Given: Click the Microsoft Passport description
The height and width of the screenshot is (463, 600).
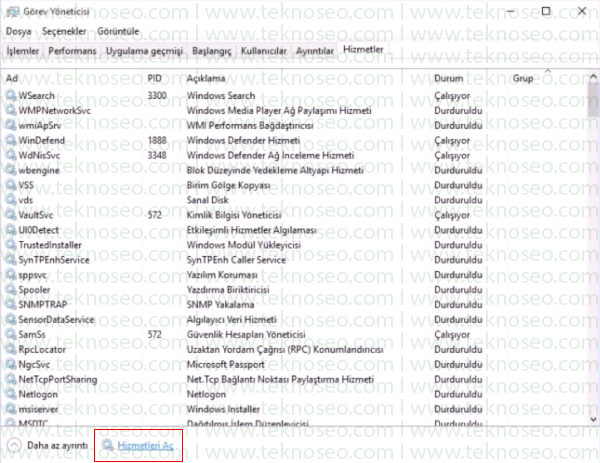Looking at the screenshot, I should 225,364.
